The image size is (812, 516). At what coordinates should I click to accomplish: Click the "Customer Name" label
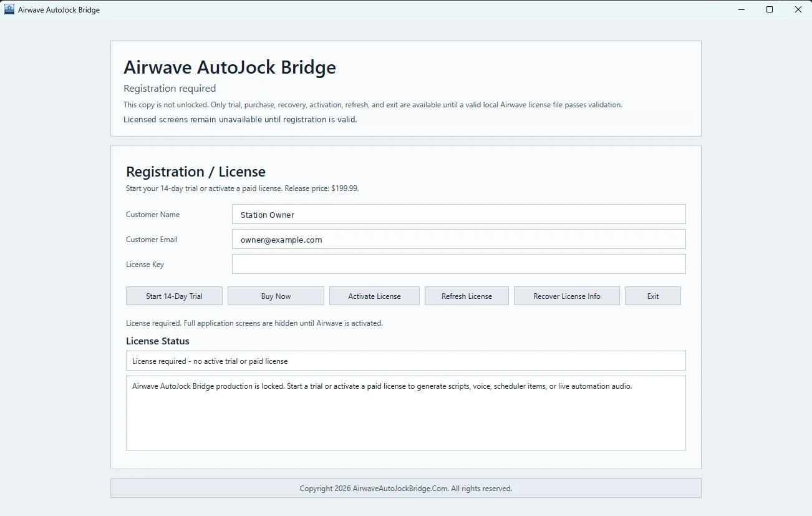tap(153, 215)
